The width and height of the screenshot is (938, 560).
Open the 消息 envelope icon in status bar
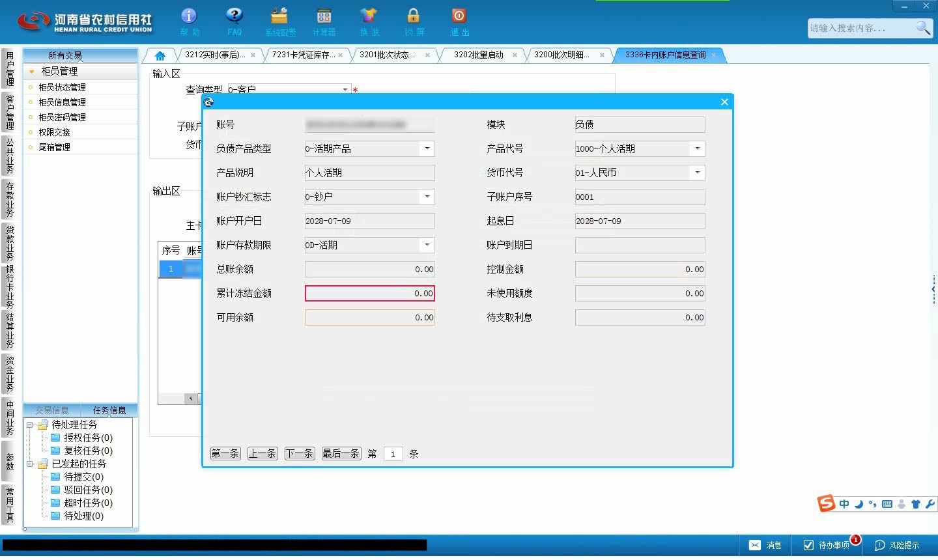[754, 545]
